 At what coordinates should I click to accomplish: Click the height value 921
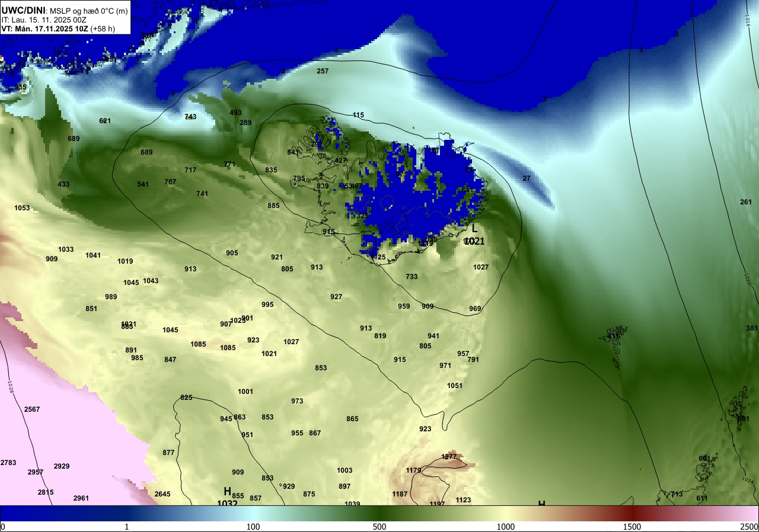pos(277,257)
